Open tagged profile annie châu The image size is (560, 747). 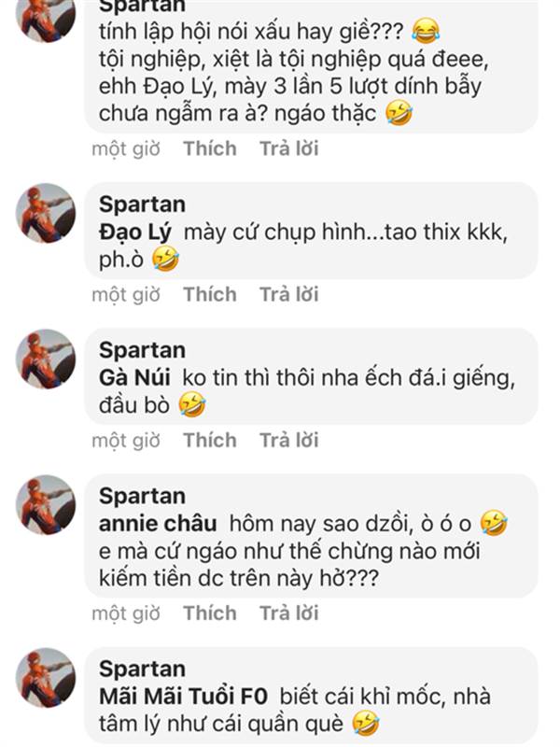click(158, 523)
